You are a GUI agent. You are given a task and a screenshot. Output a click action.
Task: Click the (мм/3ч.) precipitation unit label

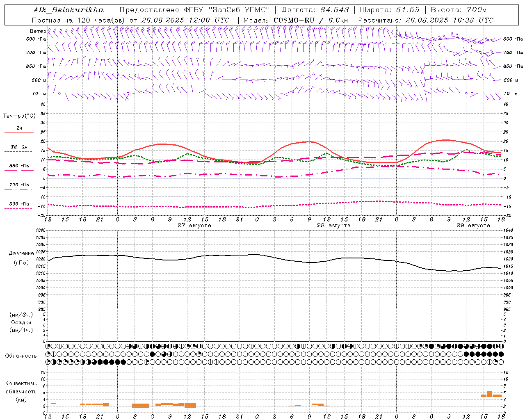pyautogui.click(x=21, y=315)
